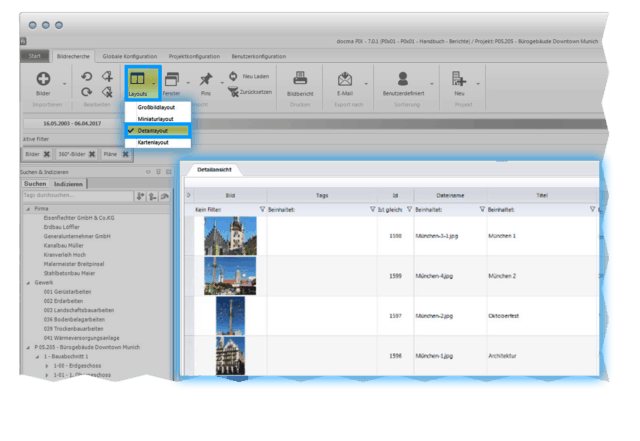Click the Layouts ribbon icon
Screen dimensions: 640x441
click(137, 78)
